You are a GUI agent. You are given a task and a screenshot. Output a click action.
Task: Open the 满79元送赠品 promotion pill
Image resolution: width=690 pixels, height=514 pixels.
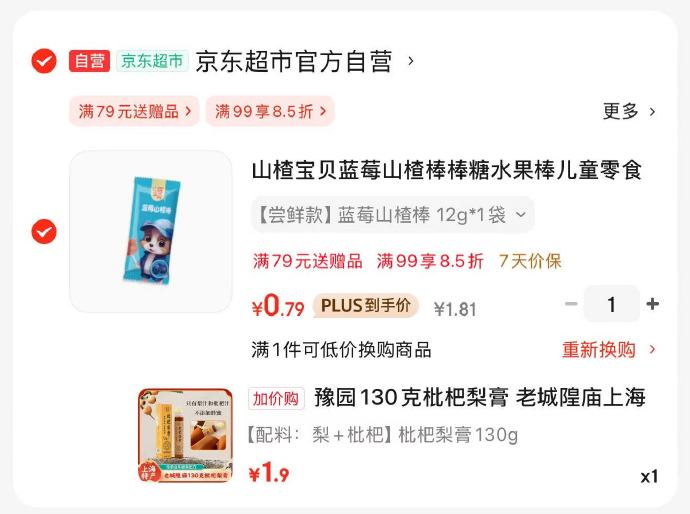134,111
